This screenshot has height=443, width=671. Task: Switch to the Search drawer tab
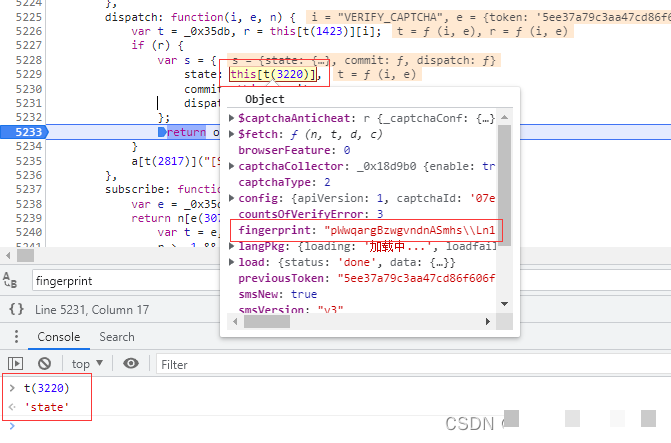coord(117,337)
